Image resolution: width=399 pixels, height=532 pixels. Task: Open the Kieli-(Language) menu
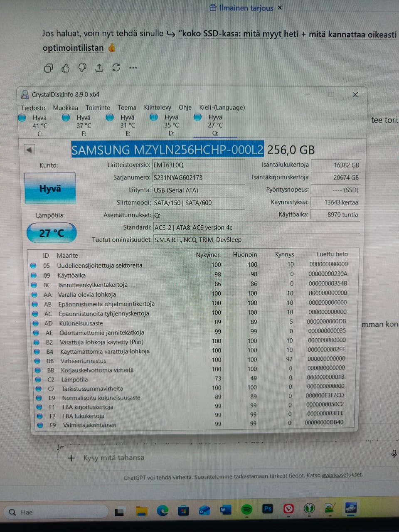click(222, 107)
